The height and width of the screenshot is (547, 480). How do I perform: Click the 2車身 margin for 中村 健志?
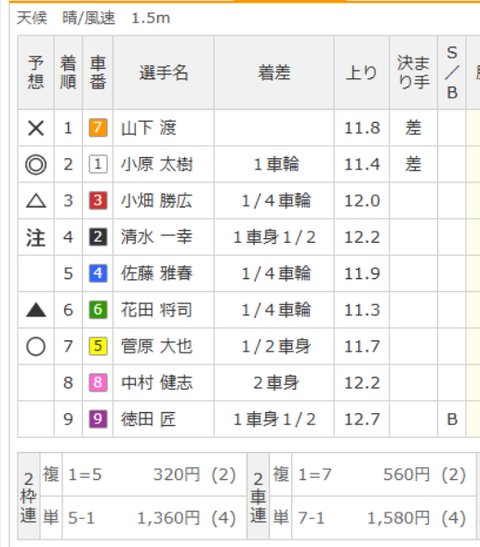coord(276,383)
